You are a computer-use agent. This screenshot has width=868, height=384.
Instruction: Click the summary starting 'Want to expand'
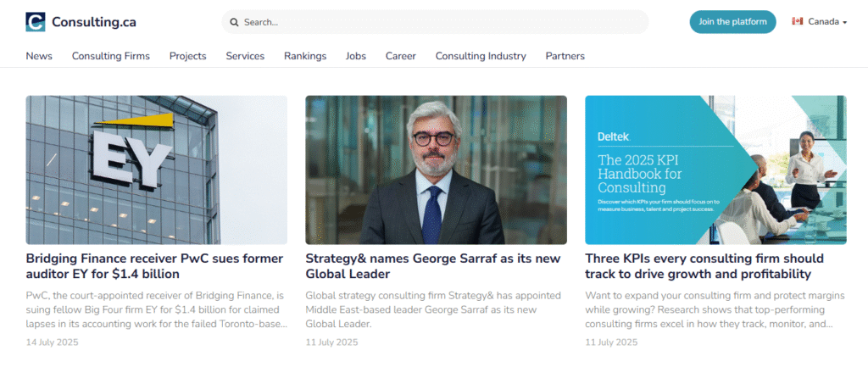715,310
